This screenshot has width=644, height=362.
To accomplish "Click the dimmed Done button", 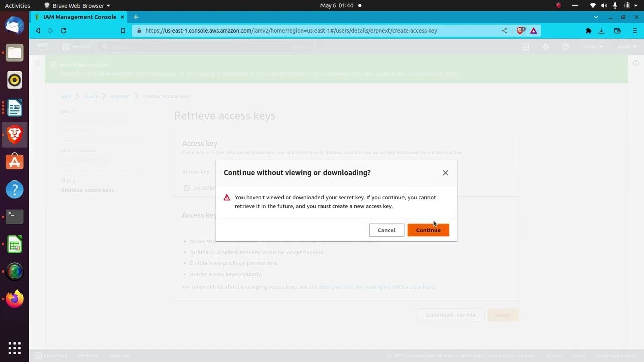I will pyautogui.click(x=503, y=315).
